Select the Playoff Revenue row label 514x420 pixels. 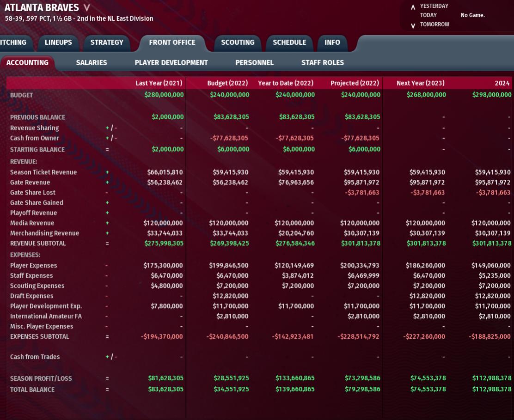(33, 213)
